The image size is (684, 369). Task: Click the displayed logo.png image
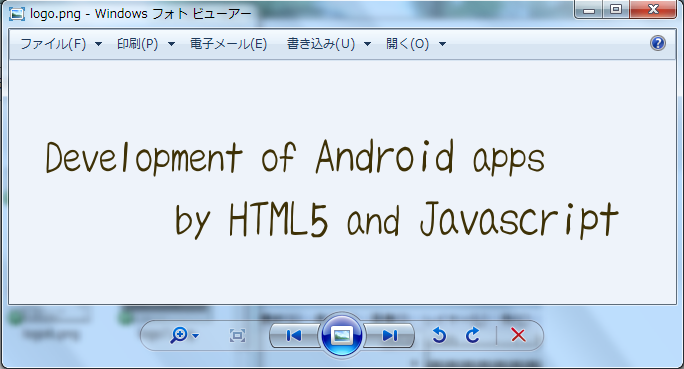[x=342, y=182]
